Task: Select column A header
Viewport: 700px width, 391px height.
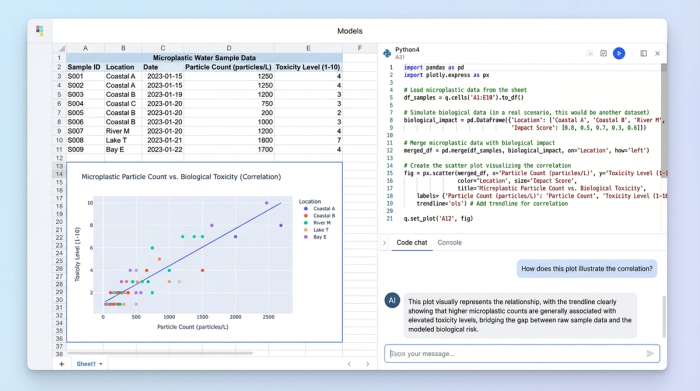Action: click(85, 48)
